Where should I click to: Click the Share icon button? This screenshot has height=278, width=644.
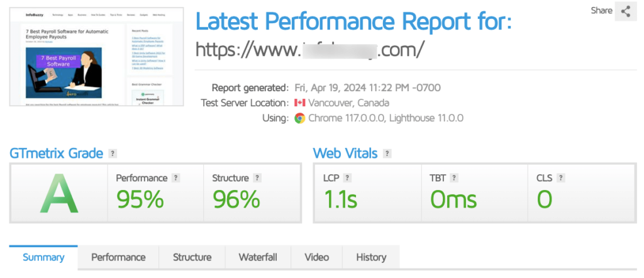pyautogui.click(x=626, y=11)
